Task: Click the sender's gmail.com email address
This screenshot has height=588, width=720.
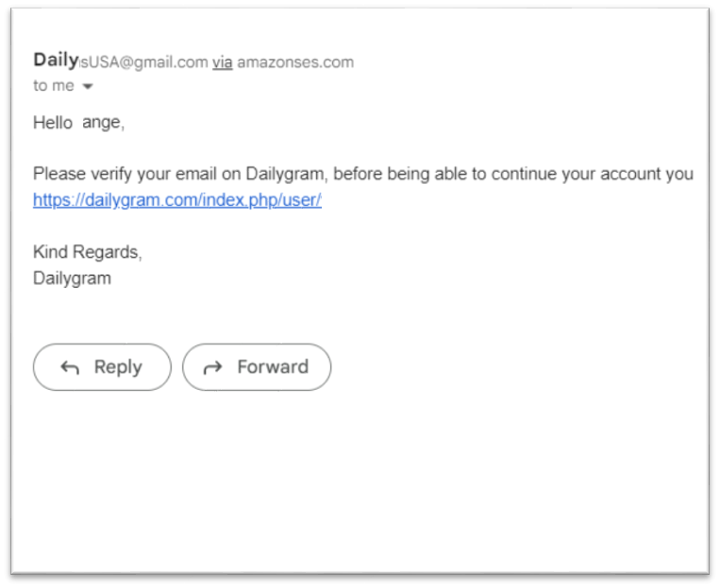Action: coord(143,62)
